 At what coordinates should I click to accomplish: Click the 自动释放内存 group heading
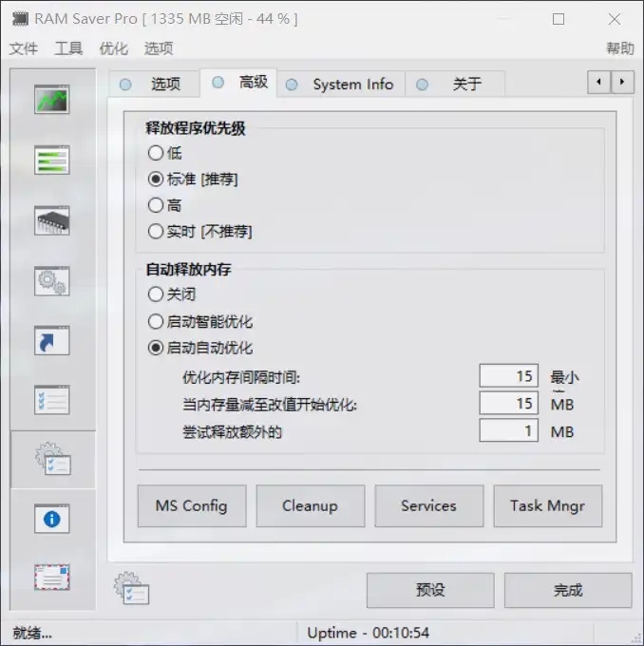[x=189, y=270]
